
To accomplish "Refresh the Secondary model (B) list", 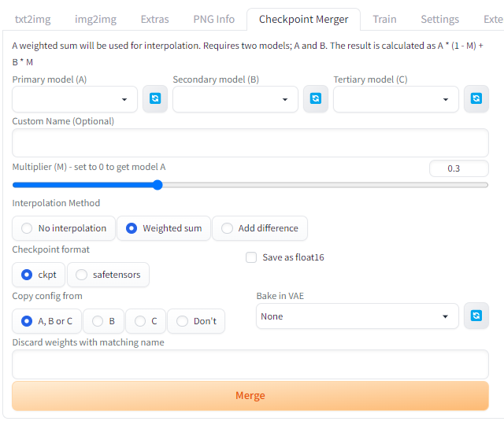I will 316,98.
